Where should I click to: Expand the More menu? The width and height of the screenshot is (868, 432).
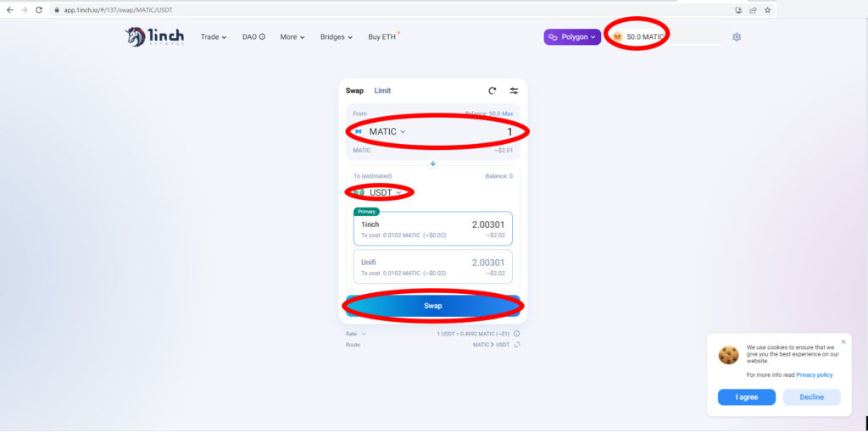coord(292,37)
